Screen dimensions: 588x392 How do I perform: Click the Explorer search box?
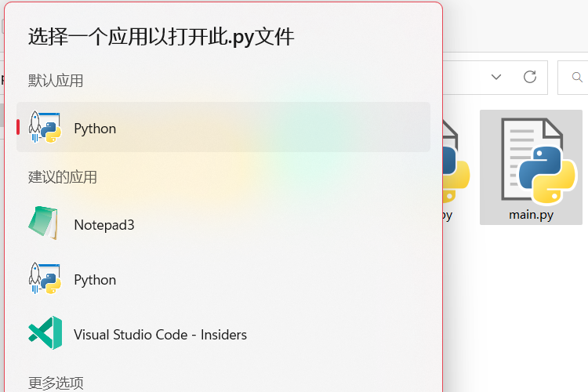[x=573, y=78]
